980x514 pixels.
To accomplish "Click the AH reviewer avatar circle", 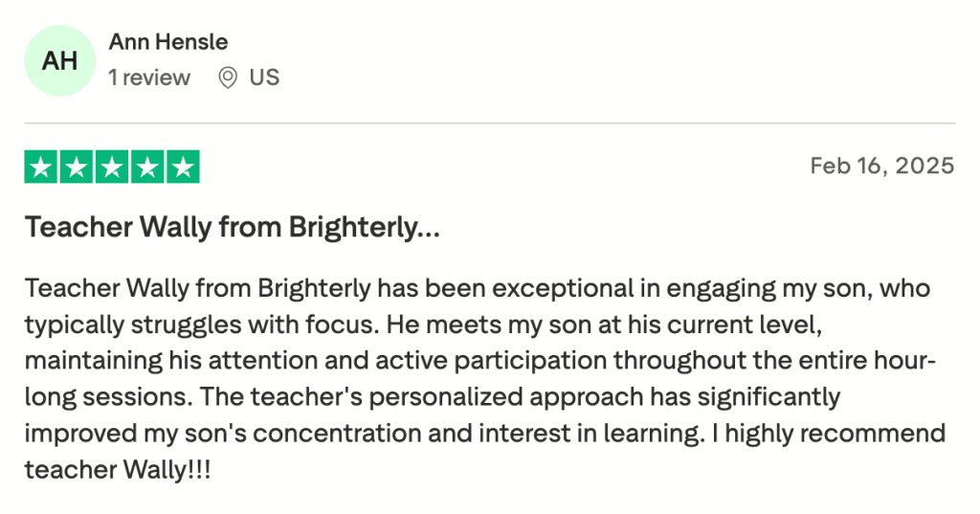I will click(x=60, y=61).
